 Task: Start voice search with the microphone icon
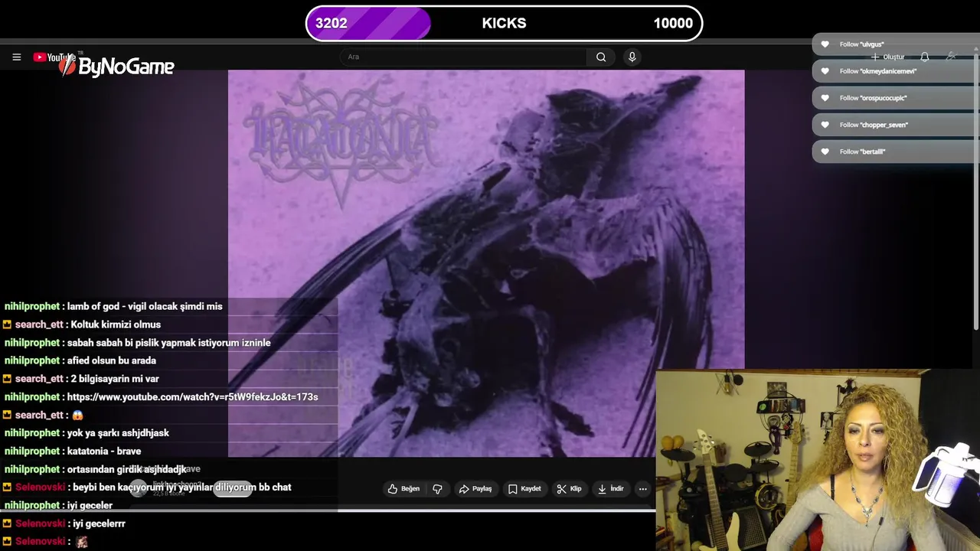632,57
